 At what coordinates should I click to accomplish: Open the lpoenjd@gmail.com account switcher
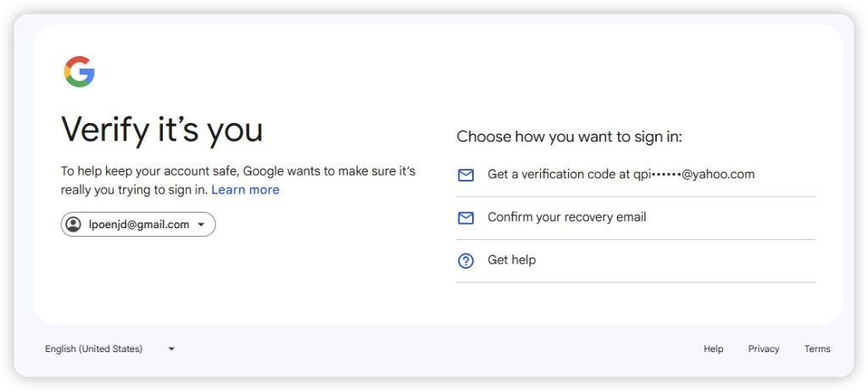(138, 225)
